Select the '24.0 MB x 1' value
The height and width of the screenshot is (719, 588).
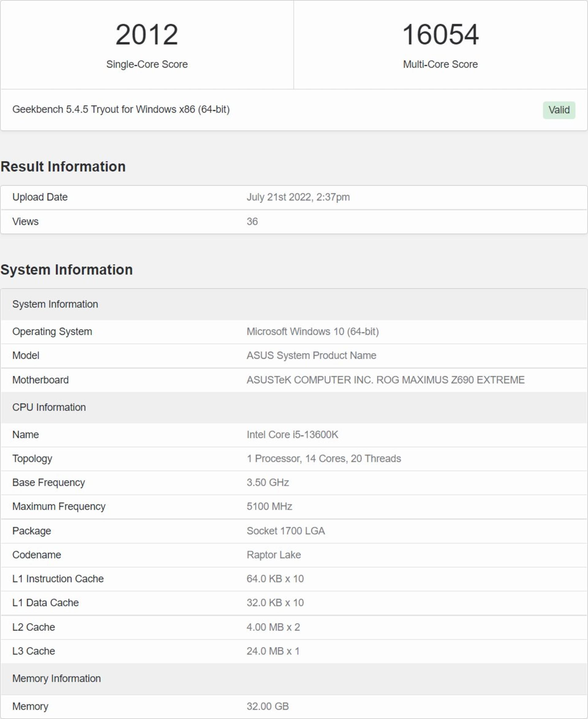pos(273,651)
